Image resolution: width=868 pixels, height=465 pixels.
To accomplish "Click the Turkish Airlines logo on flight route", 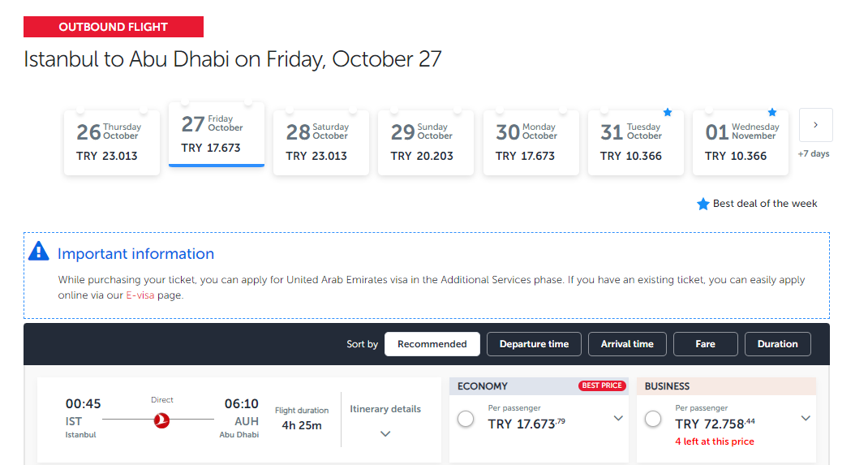I will (161, 420).
